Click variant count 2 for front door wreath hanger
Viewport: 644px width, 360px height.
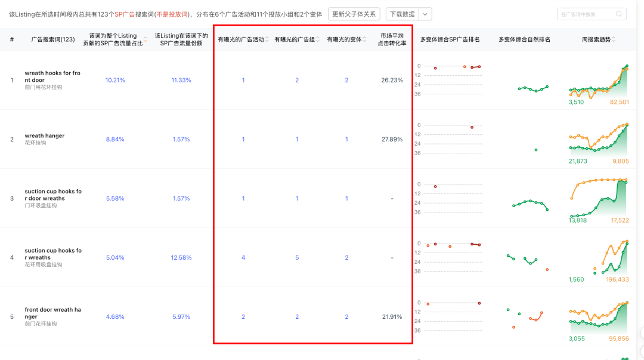coord(346,317)
